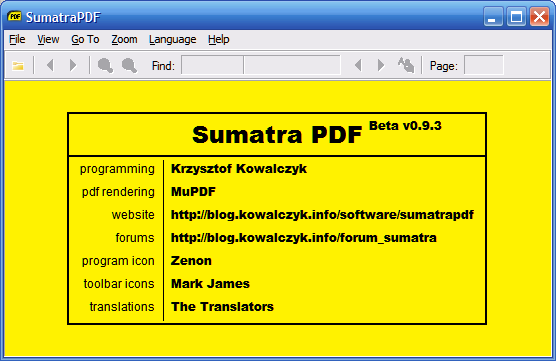Image resolution: width=556 pixels, height=361 pixels.
Task: Click the 'Page:' toolbar label
Action: point(444,66)
